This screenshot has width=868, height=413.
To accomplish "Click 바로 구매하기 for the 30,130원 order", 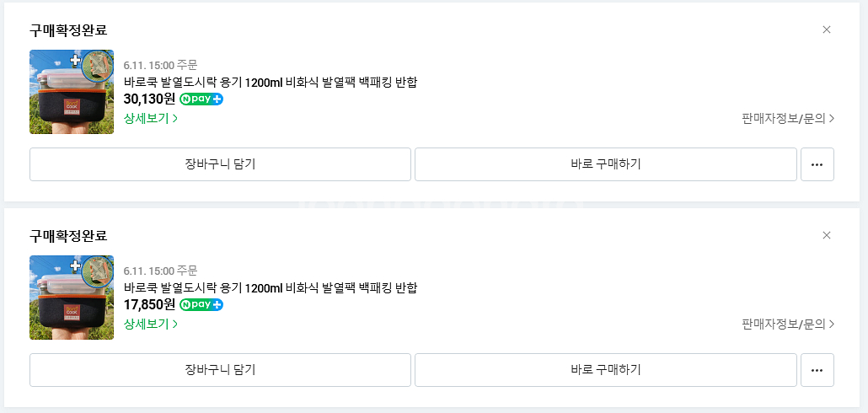I will coord(605,164).
